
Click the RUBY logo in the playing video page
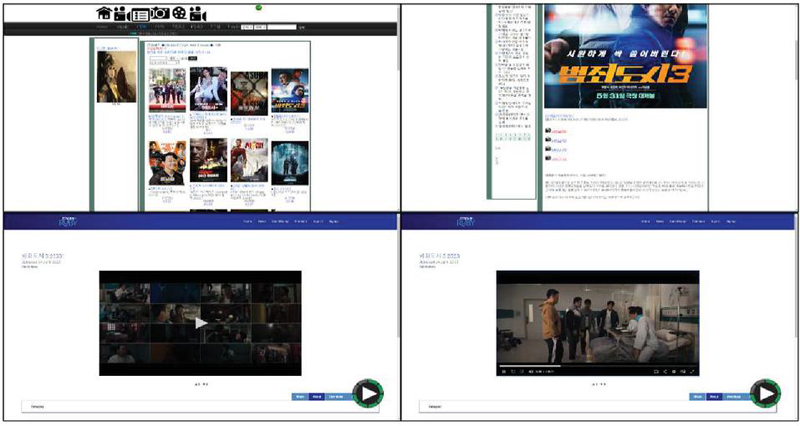pos(465,221)
